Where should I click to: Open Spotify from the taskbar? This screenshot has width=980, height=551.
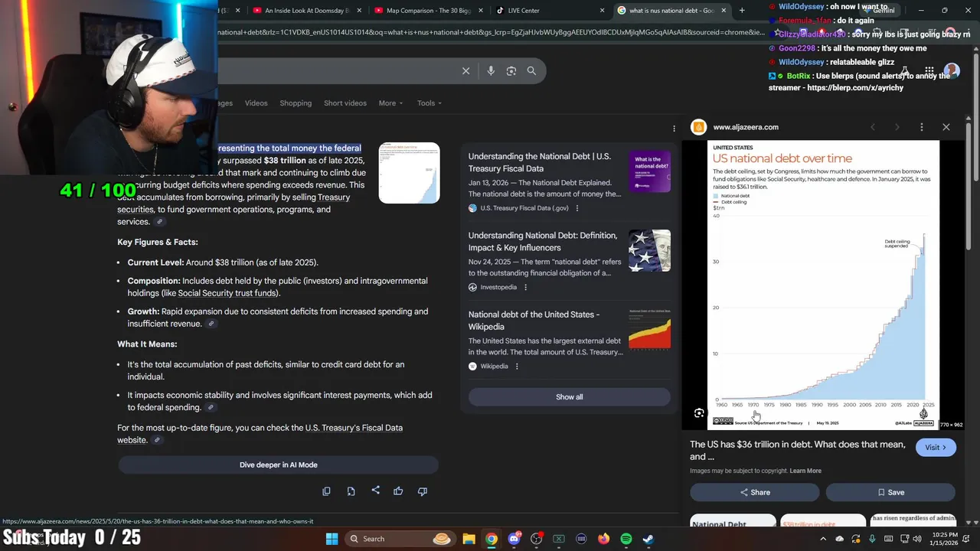point(626,539)
